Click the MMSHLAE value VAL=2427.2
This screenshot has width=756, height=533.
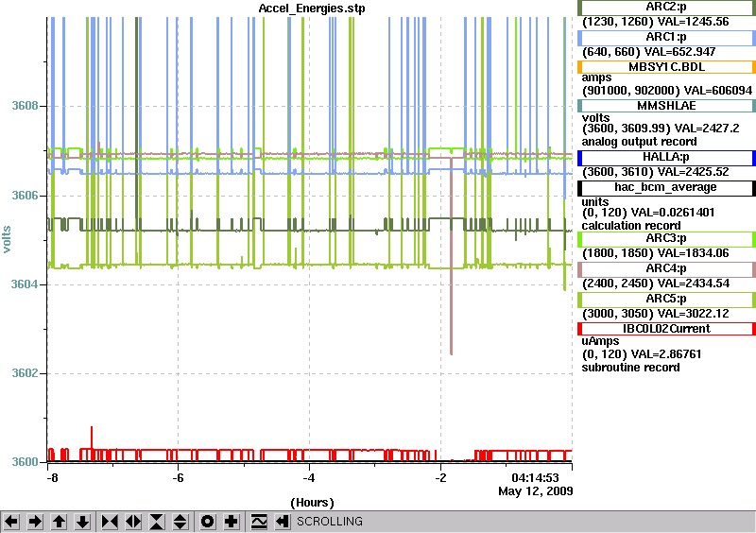coord(707,129)
